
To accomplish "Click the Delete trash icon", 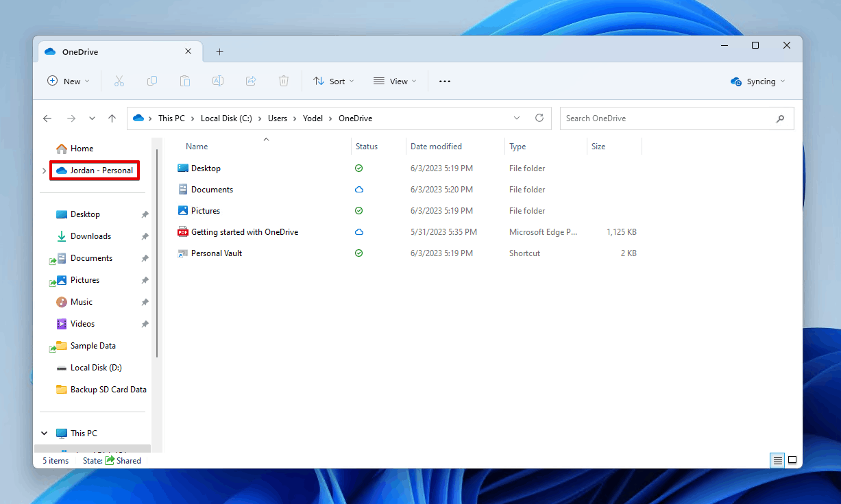I will click(284, 81).
